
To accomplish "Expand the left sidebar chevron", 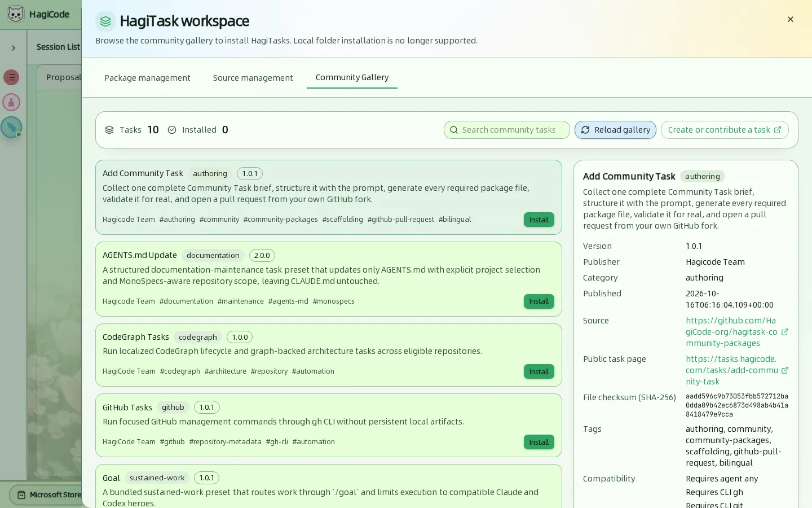I will pos(14,48).
